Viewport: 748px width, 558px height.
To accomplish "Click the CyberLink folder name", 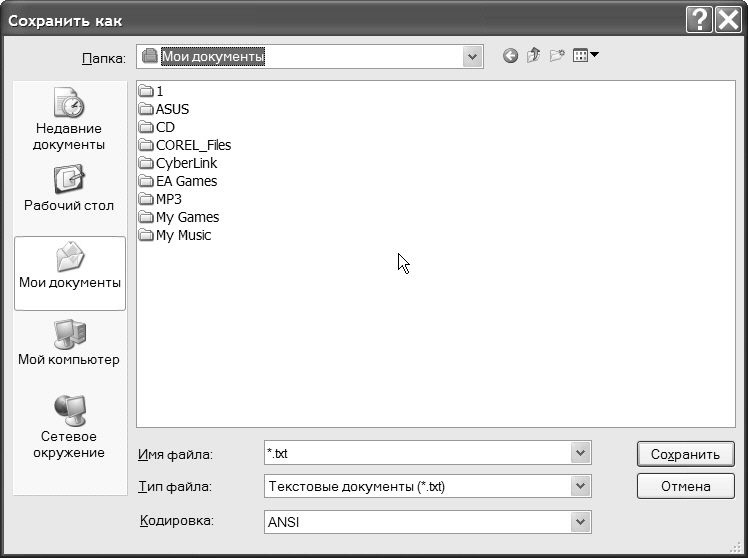I will [186, 164].
